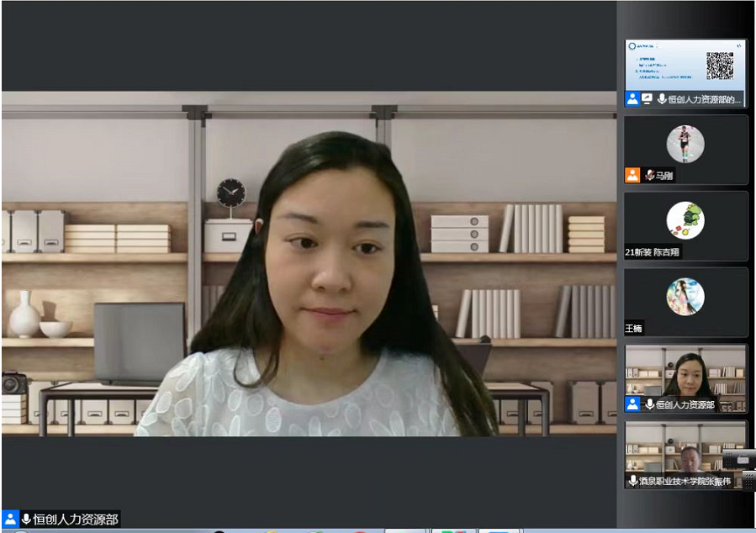The width and height of the screenshot is (756, 533).
Task: Click the screen-share icon on the top tile
Action: click(648, 99)
